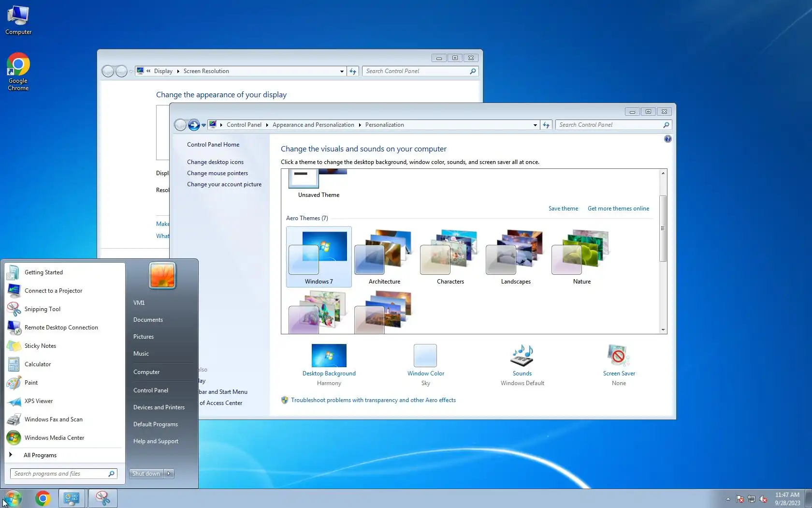Image resolution: width=812 pixels, height=508 pixels.
Task: Open Calculator from the Start menu
Action: (x=65, y=364)
